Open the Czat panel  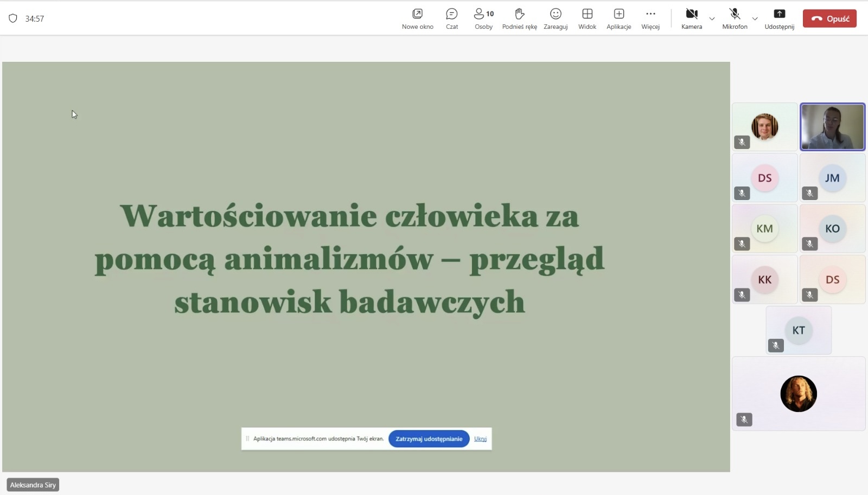coord(451,18)
